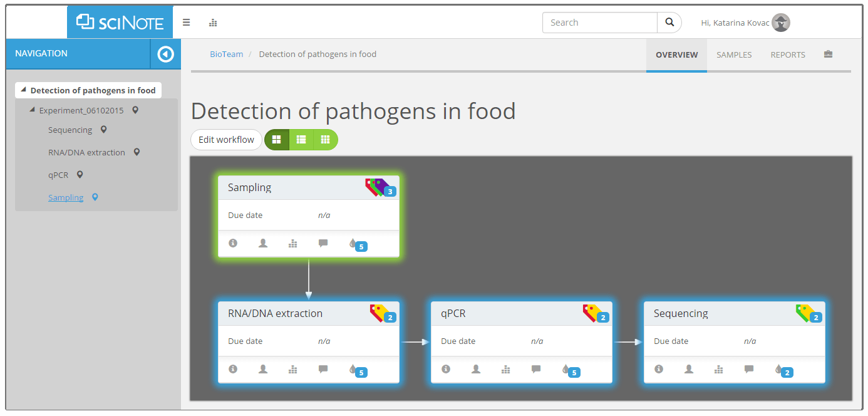This screenshot has height=416, width=868.
Task: Open the BioTeam breadcrumb link
Action: [226, 55]
